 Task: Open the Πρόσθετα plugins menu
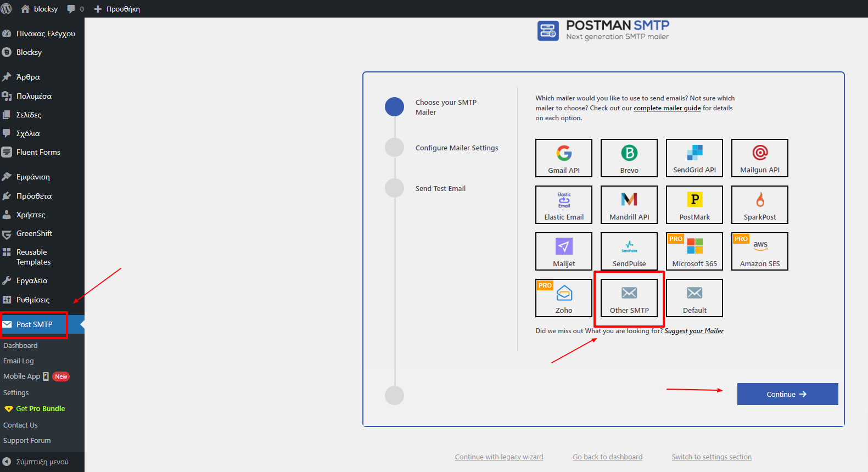pyautogui.click(x=42, y=196)
